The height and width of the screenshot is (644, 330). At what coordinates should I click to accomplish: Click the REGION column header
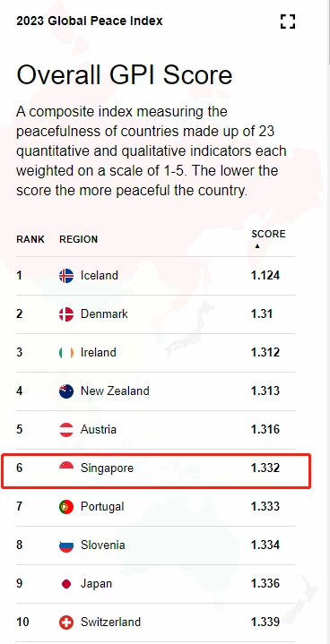(x=79, y=239)
